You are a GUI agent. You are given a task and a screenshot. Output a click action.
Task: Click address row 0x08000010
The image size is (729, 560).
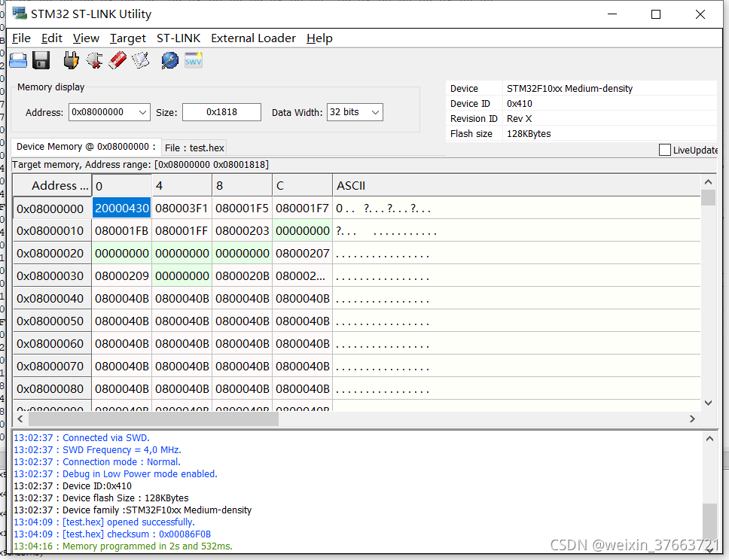[50, 231]
